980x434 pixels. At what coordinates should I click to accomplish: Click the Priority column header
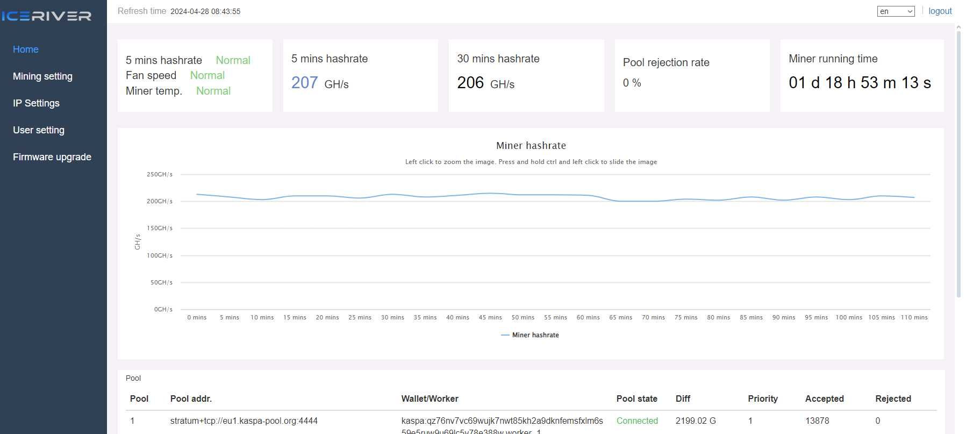[x=763, y=399]
